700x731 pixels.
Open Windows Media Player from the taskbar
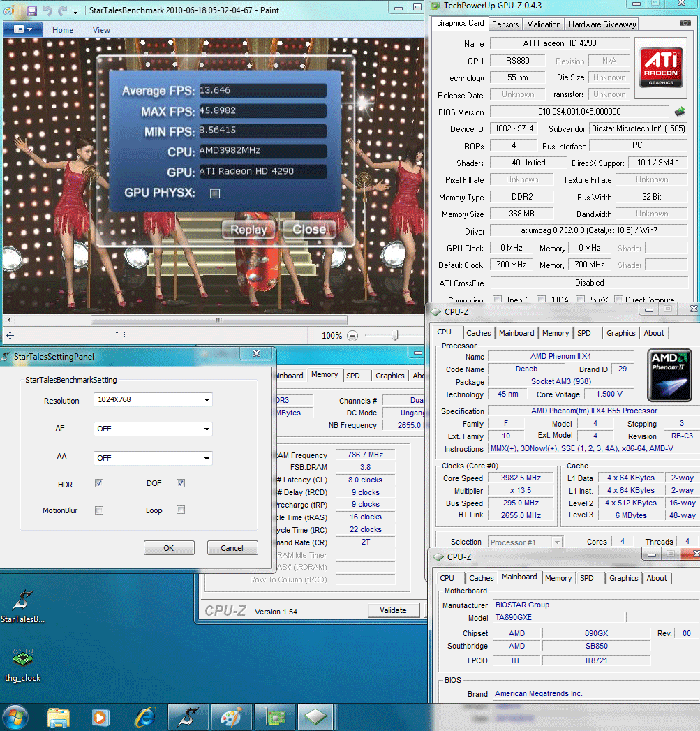point(100,717)
